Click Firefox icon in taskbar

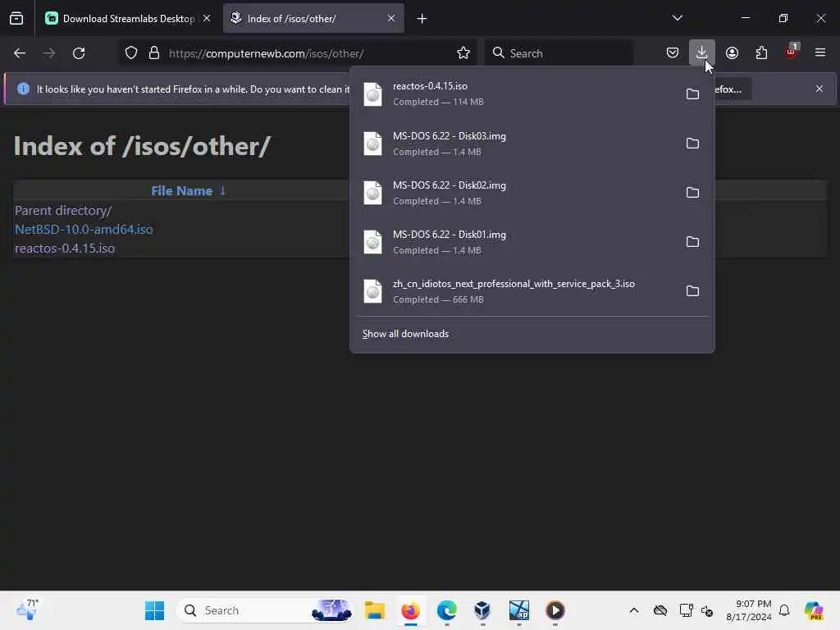point(410,610)
